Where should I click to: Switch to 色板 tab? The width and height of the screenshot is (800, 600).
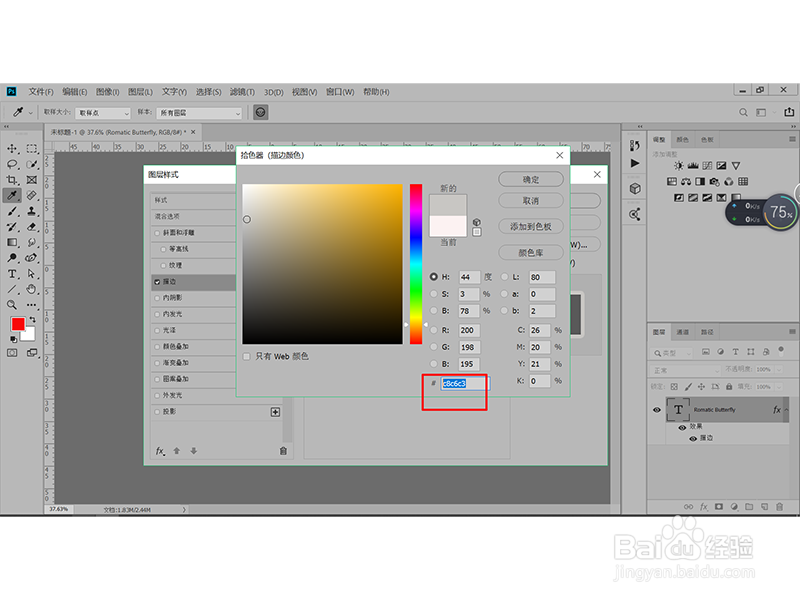707,140
